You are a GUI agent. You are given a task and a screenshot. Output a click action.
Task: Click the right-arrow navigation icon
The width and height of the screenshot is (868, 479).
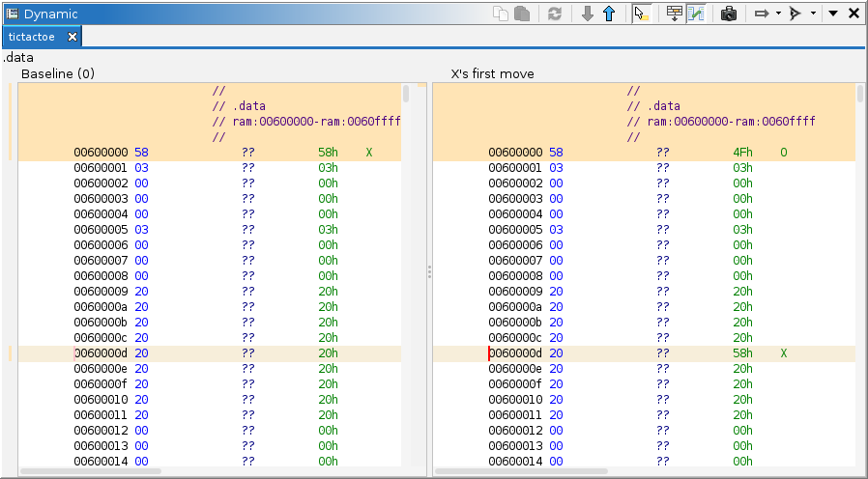pyautogui.click(x=761, y=14)
